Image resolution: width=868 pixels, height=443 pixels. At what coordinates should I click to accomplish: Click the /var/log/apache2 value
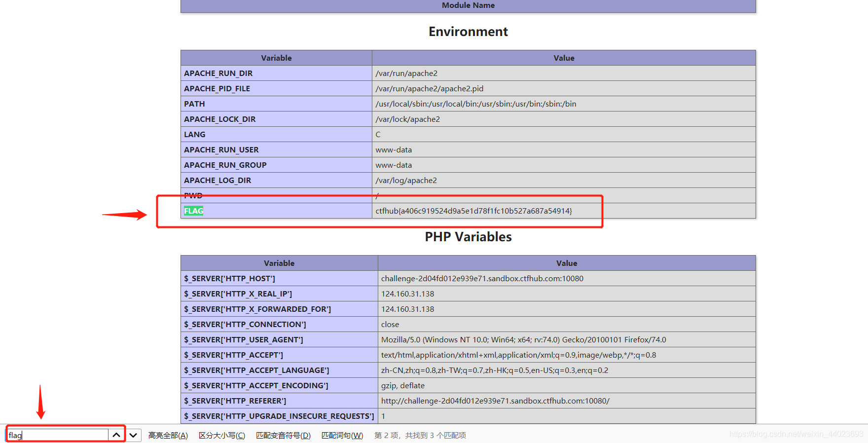[x=406, y=180]
